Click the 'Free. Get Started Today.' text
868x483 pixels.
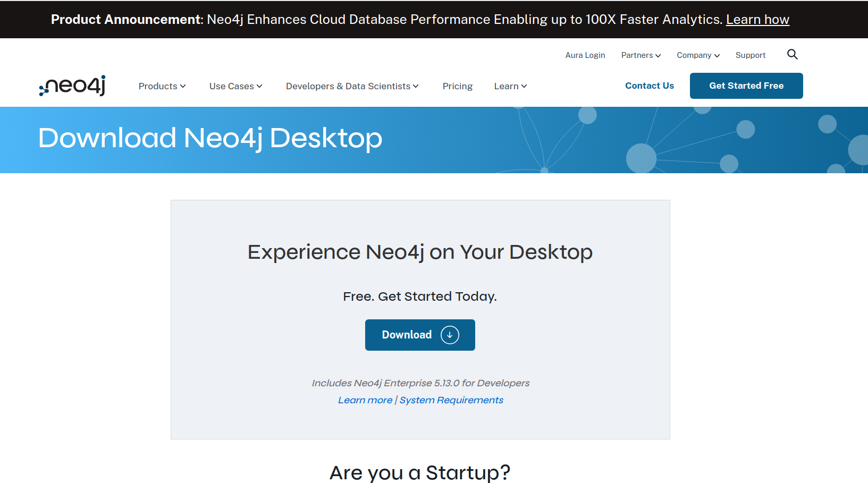click(x=420, y=296)
